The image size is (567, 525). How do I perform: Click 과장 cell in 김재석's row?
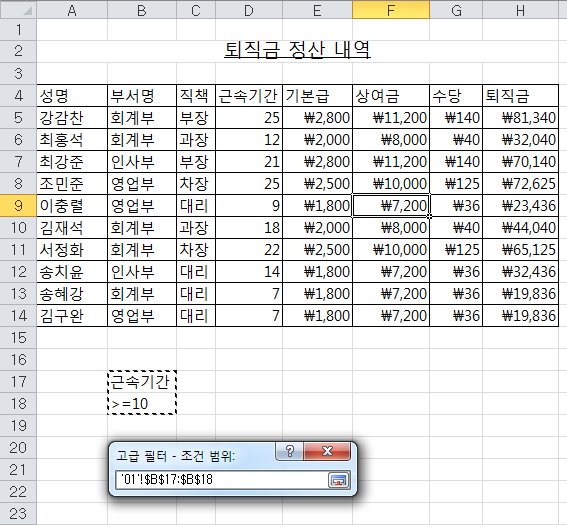pyautogui.click(x=196, y=228)
